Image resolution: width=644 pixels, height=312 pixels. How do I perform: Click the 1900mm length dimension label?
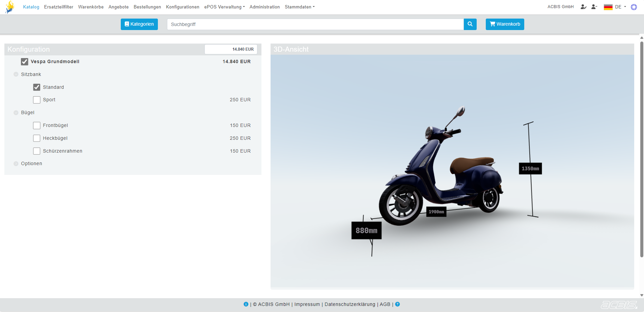click(x=436, y=212)
